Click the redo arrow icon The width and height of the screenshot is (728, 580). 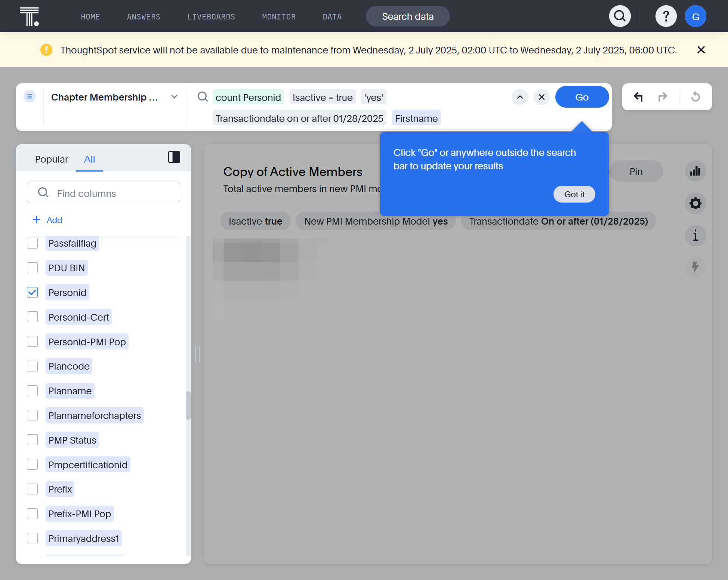pyautogui.click(x=663, y=97)
